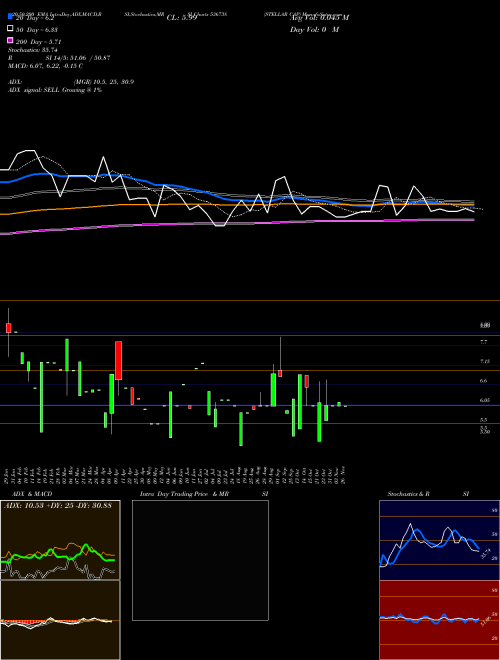Select the '50 Day - 6.33' legend text

[x=37, y=30]
